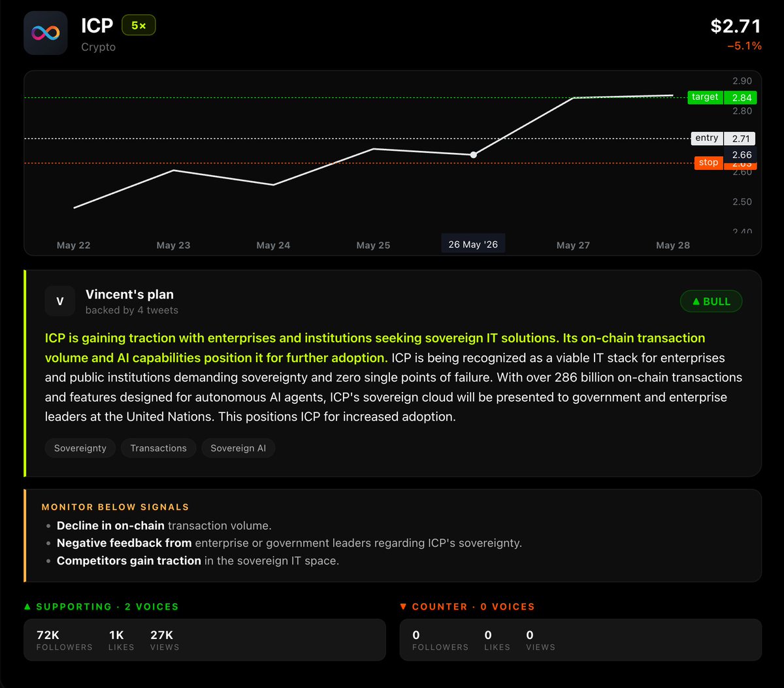Click the counter 0 likes stat

tap(497, 640)
